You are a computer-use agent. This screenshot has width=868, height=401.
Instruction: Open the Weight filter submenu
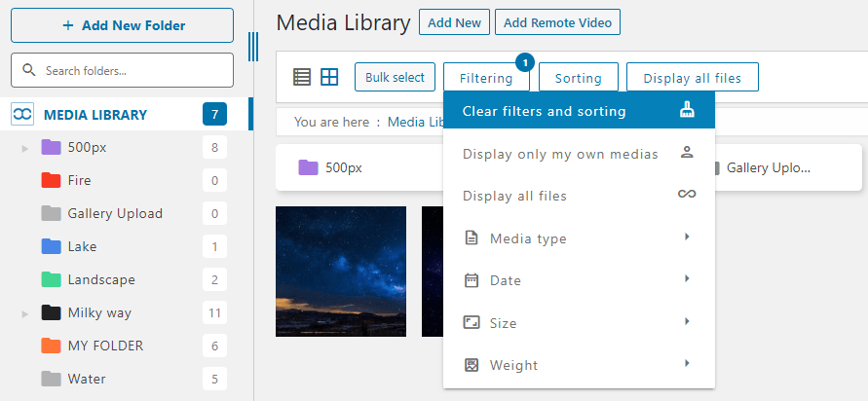click(579, 365)
